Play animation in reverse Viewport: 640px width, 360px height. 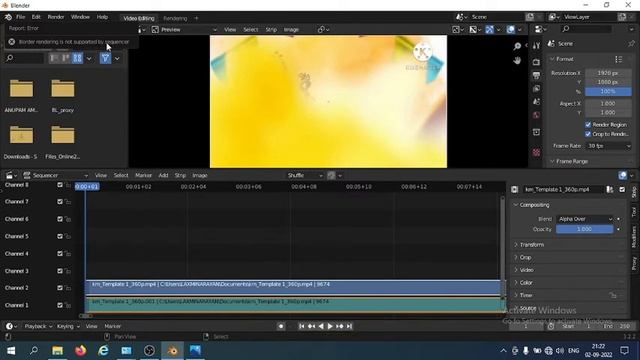click(321, 326)
